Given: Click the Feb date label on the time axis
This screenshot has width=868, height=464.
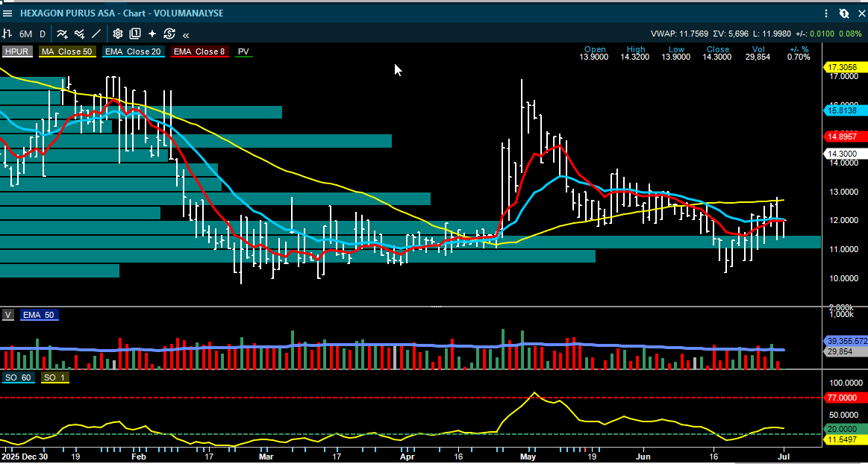Looking at the screenshot, I should click(138, 457).
